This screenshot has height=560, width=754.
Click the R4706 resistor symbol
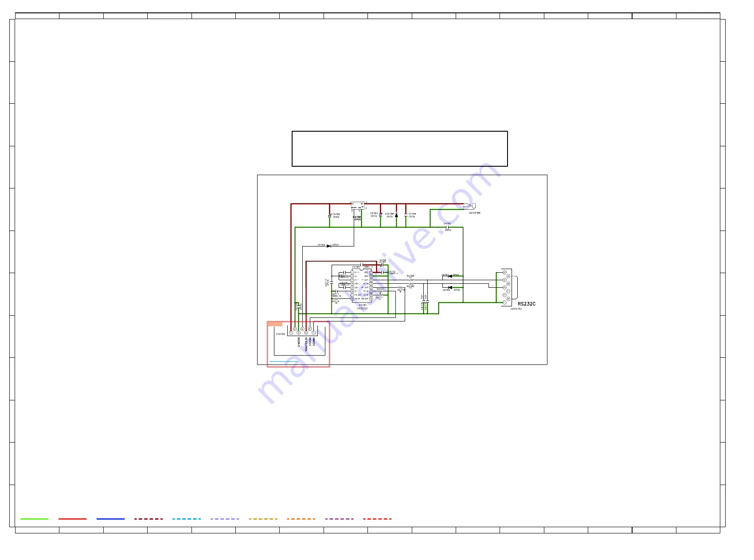click(x=411, y=280)
